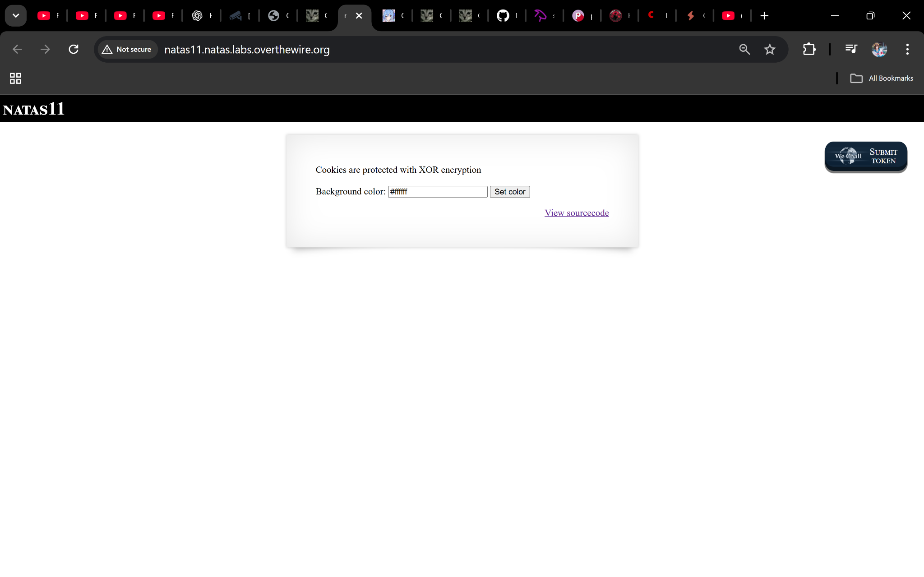Click the Not secure site info chip
Viewport: 924px width, 577px height.
point(128,49)
